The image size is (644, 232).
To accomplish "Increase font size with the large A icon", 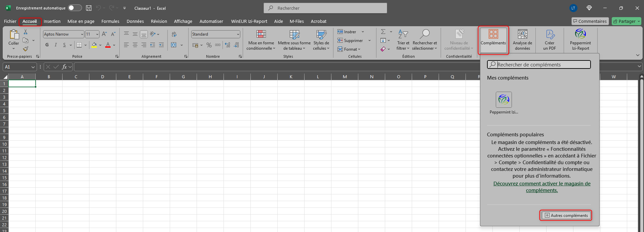I will tap(104, 34).
